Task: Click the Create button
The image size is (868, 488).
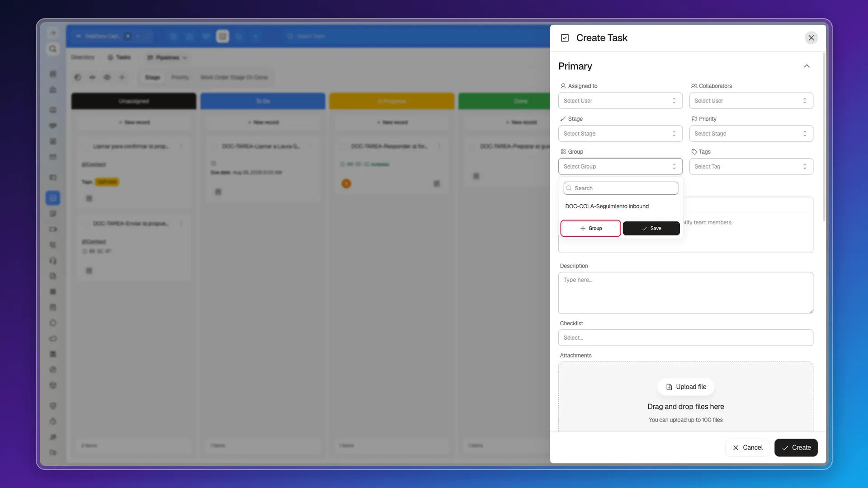Action: click(x=796, y=447)
